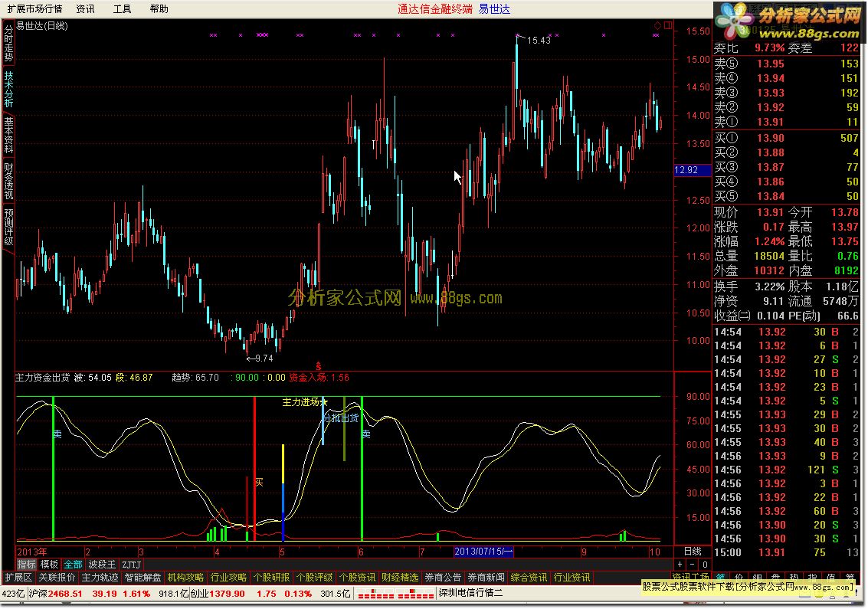Open the 个股研报 tab
The image size is (868, 609).
[x=271, y=578]
